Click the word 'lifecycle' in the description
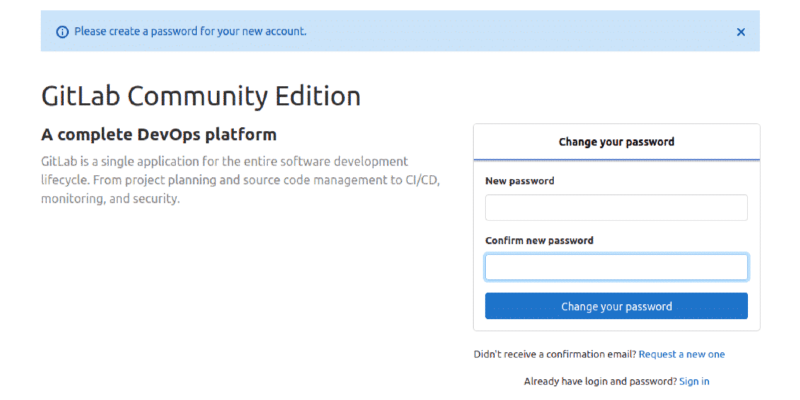The width and height of the screenshot is (800, 400). (x=66, y=180)
